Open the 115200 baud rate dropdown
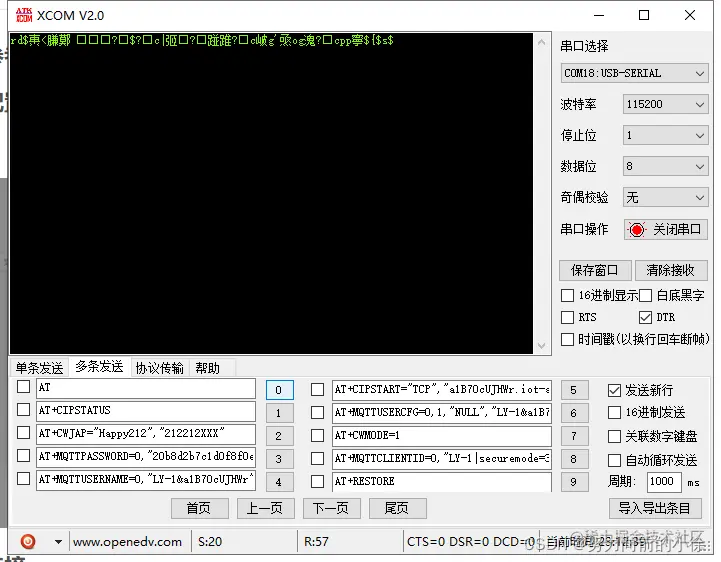Viewport: 721px width, 562px height. tap(665, 104)
